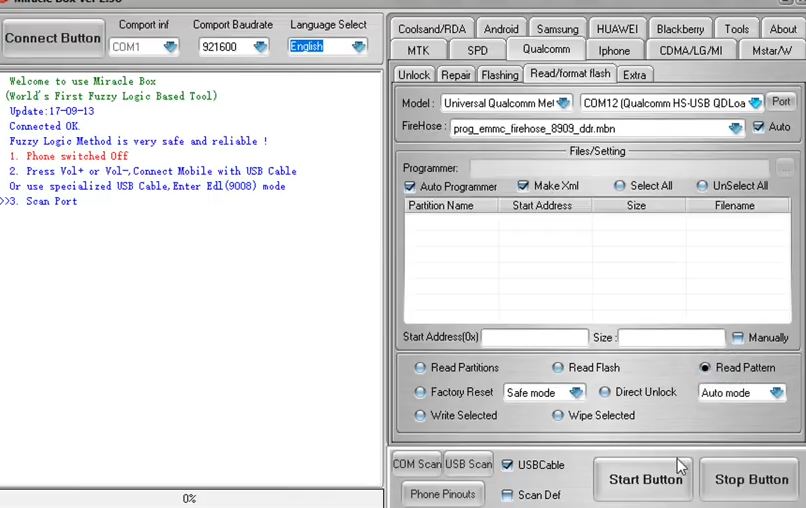Image resolution: width=806 pixels, height=508 pixels.
Task: Toggle the Auto Programmer checkbox
Action: click(x=410, y=187)
